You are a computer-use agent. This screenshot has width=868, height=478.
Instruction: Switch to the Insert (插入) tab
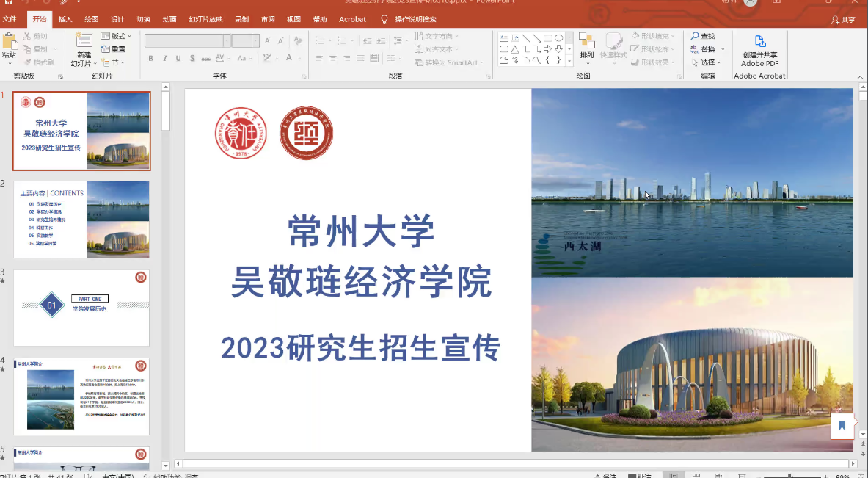(x=65, y=19)
